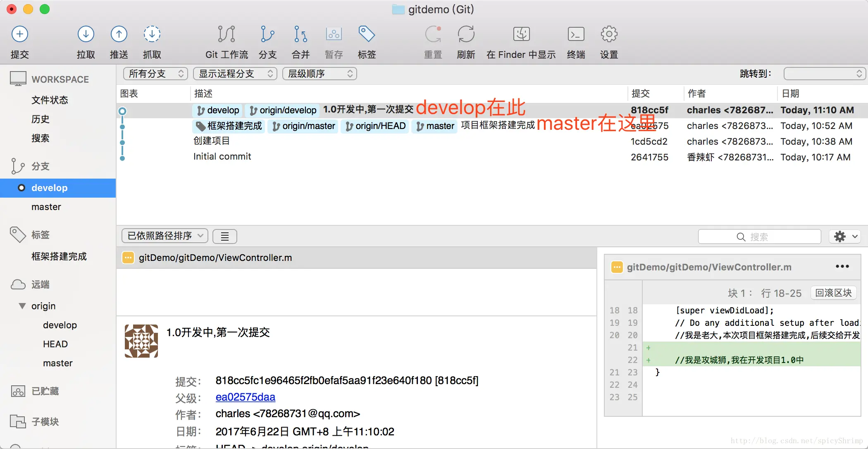Viewport: 868px width, 449px height.
Task: Click the Branch (分支) toolbar icon
Action: coord(267,34)
